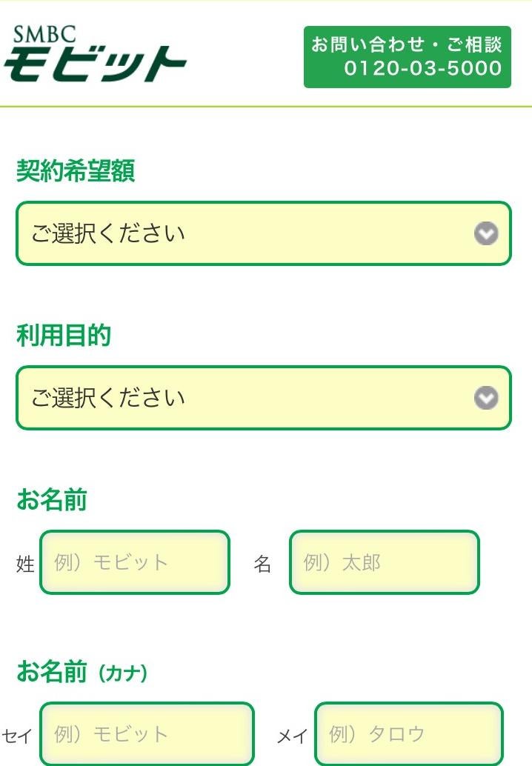Tap the メイ label beside the field
Viewport: 532px width, 766px height.
pos(292,736)
